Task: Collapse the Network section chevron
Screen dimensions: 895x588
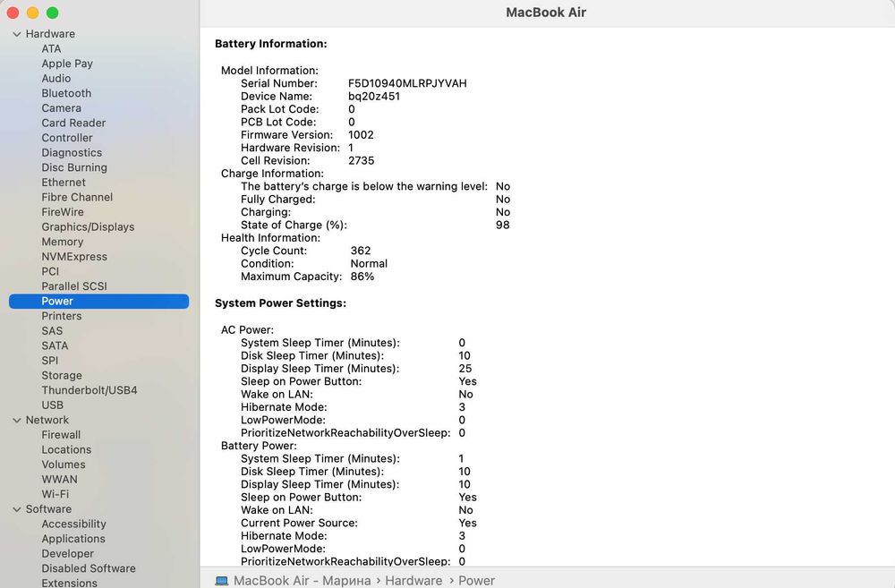Action: pyautogui.click(x=16, y=420)
